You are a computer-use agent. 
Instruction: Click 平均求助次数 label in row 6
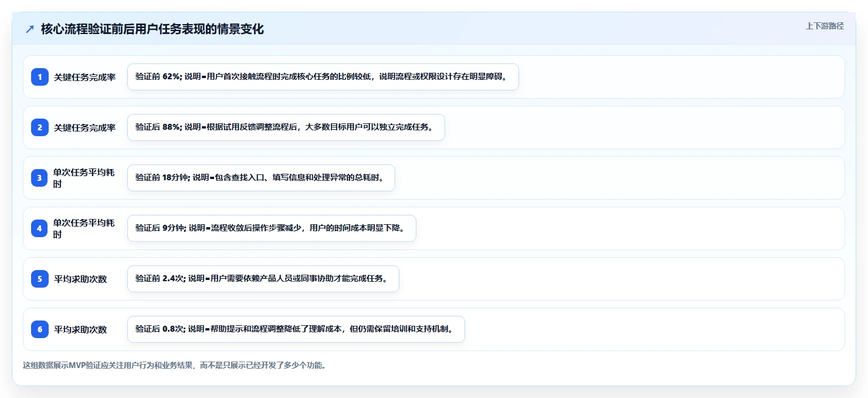80,329
